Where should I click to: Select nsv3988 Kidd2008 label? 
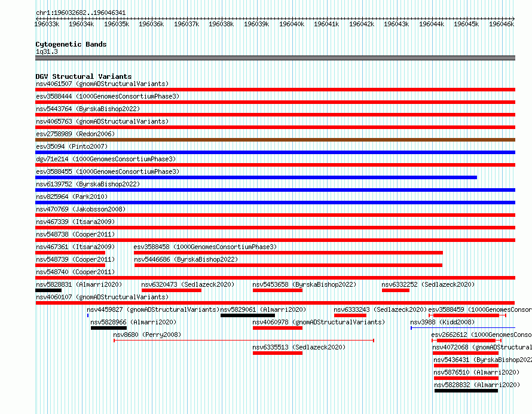442,322
